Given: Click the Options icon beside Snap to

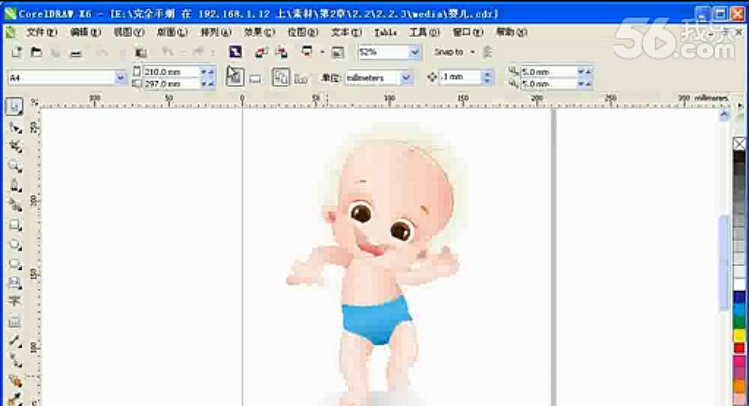Looking at the screenshot, I should tap(487, 52).
